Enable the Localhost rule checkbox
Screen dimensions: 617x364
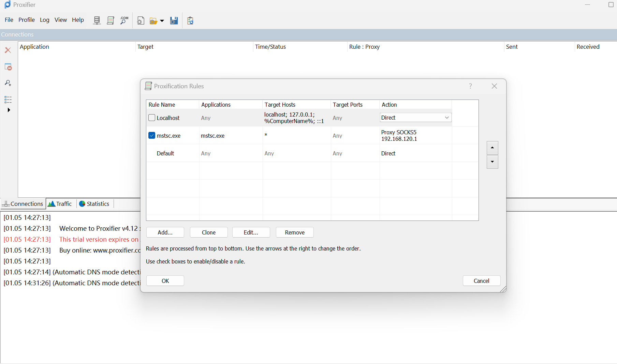pyautogui.click(x=152, y=118)
